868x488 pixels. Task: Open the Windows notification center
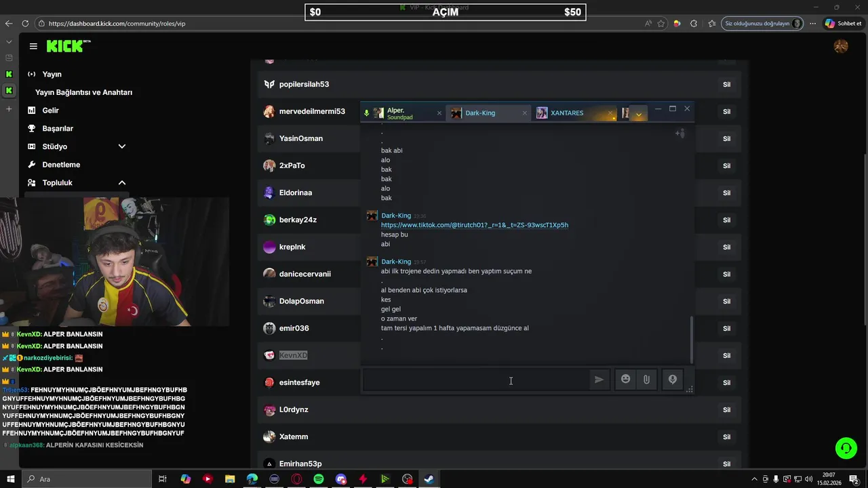[854, 479]
